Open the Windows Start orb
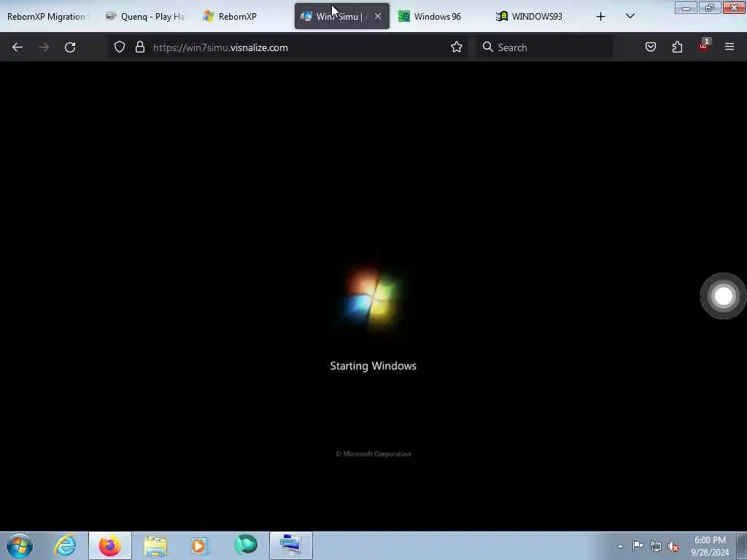 pyautogui.click(x=20, y=545)
